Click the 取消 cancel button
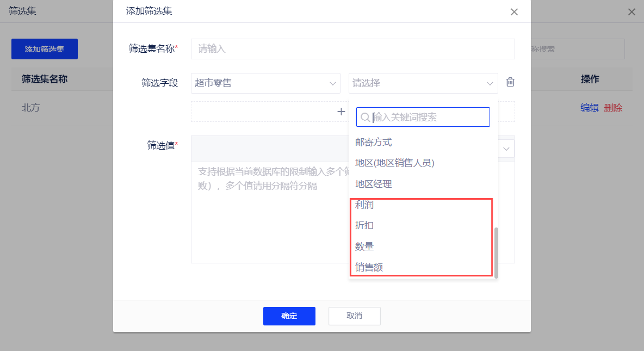The height and width of the screenshot is (351, 644). click(x=354, y=316)
